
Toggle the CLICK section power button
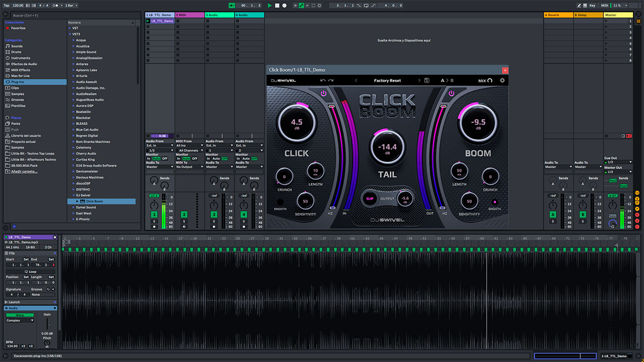click(323, 93)
